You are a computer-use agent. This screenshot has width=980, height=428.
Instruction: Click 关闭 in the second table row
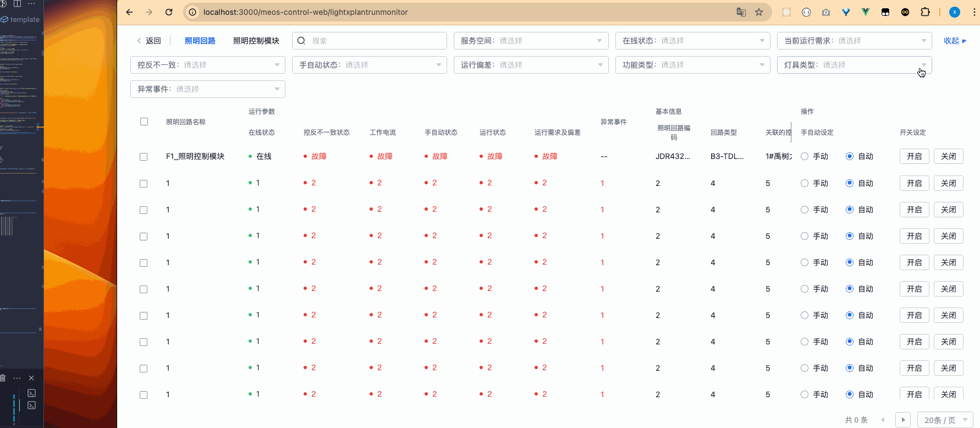click(x=949, y=183)
